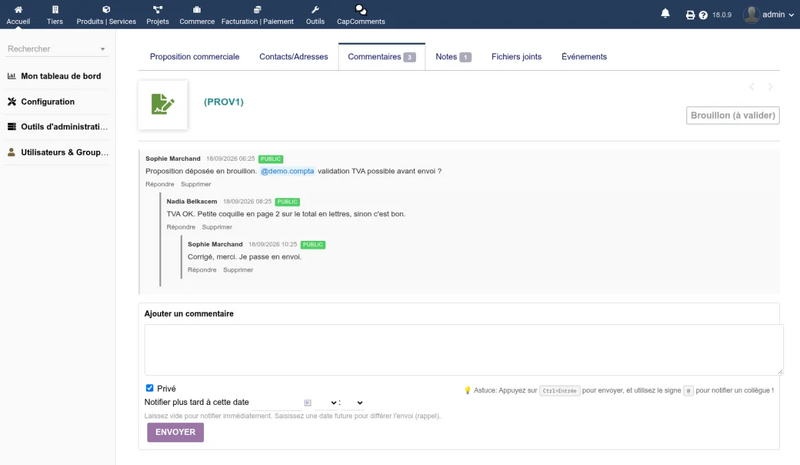This screenshot has height=465, width=800.
Task: Click PUBLIC badge on the 10:25 comment
Action: 313,244
